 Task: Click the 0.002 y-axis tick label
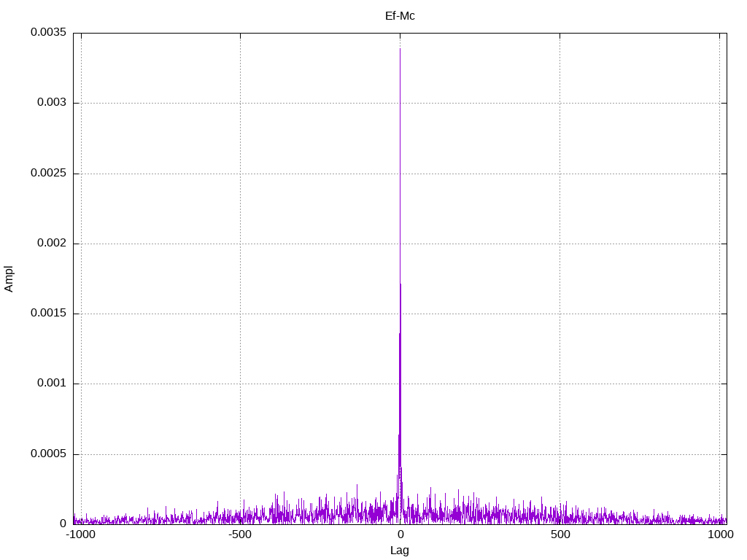[52, 244]
